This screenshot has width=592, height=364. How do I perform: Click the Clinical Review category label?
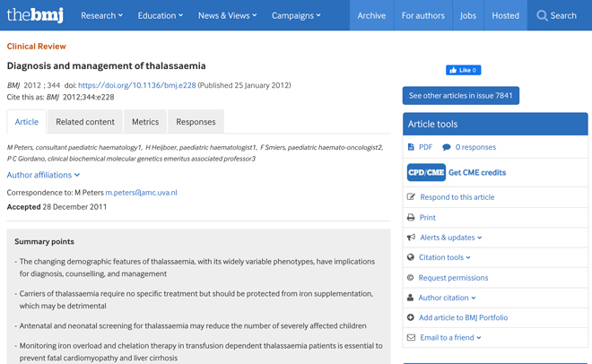coord(36,46)
